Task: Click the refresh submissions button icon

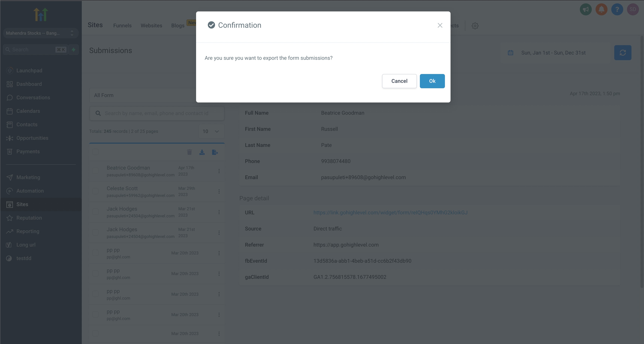Action: coord(622,53)
